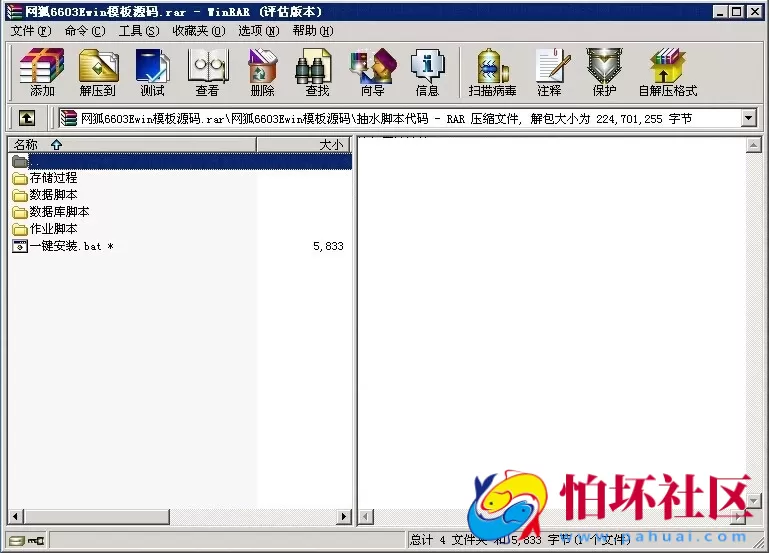This screenshot has height=553, width=769.
Task: Select the 存储过程 folder icon
Action: (20, 178)
